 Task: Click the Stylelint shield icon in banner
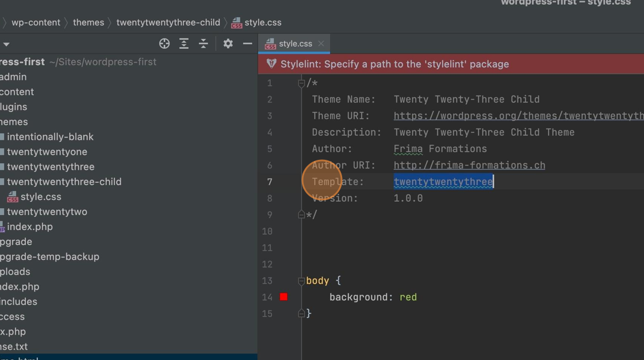pyautogui.click(x=272, y=64)
